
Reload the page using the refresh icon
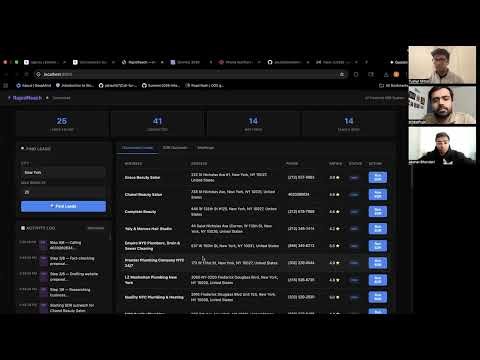26,74
